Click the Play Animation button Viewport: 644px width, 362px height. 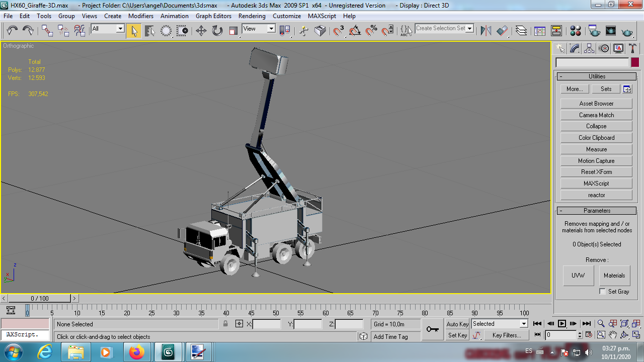(562, 324)
